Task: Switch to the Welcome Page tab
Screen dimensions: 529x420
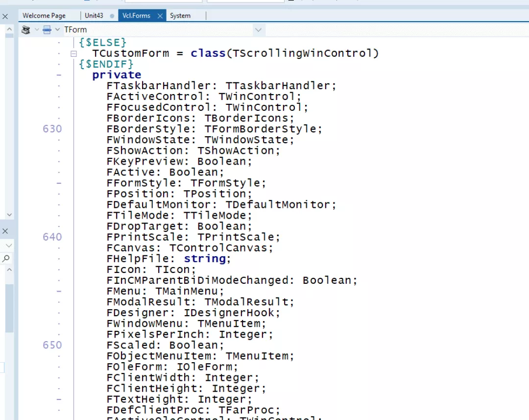Action: (x=44, y=16)
